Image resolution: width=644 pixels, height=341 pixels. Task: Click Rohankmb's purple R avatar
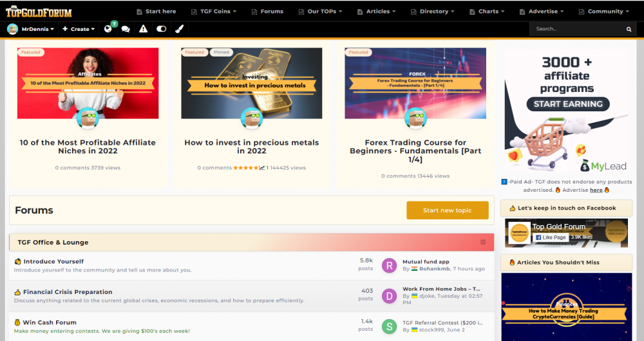point(389,266)
